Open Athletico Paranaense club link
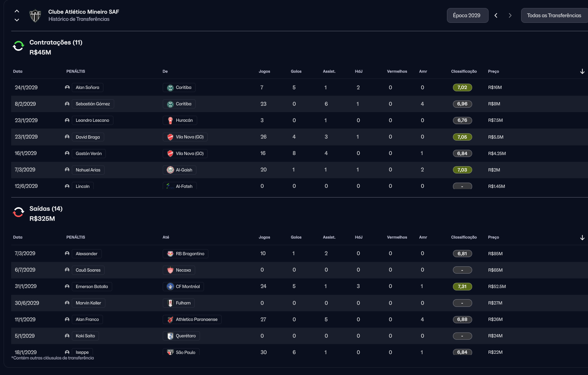The height and width of the screenshot is (375, 588). 196,320
